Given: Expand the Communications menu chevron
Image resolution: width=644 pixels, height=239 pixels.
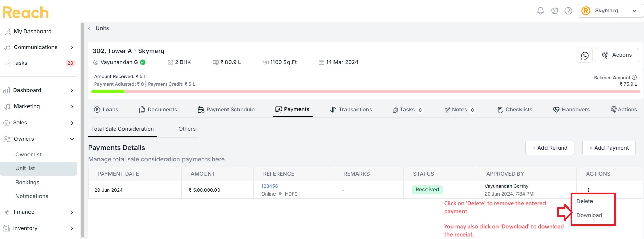Looking at the screenshot, I should point(72,47).
